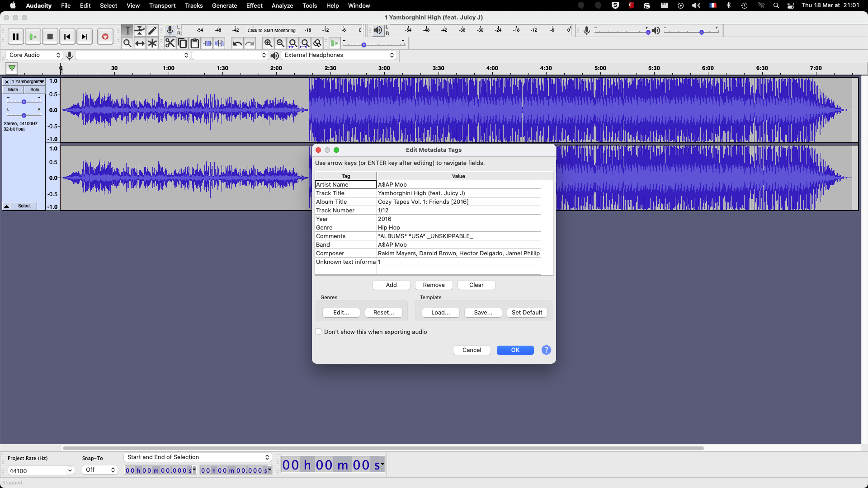Click the Zoom Toggle icon

point(317,43)
